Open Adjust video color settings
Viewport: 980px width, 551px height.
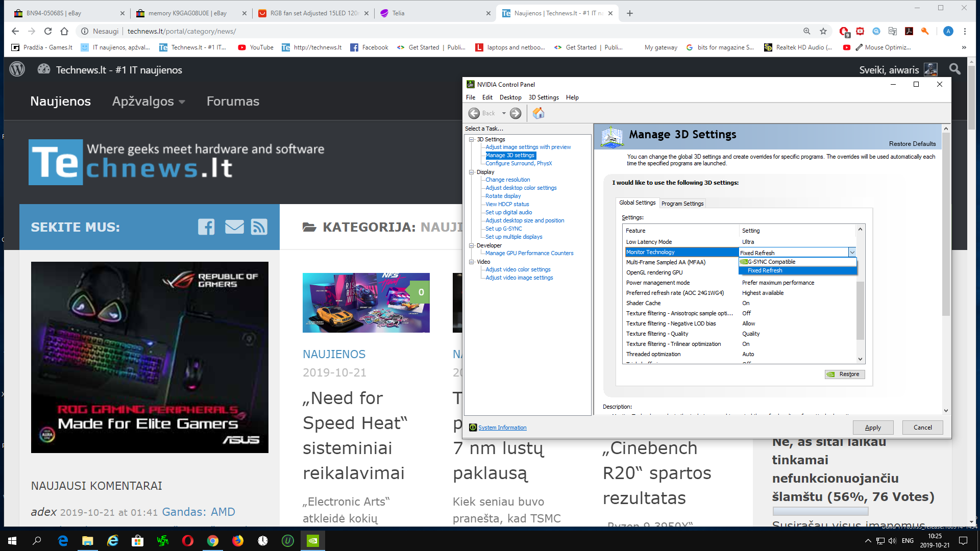(518, 269)
